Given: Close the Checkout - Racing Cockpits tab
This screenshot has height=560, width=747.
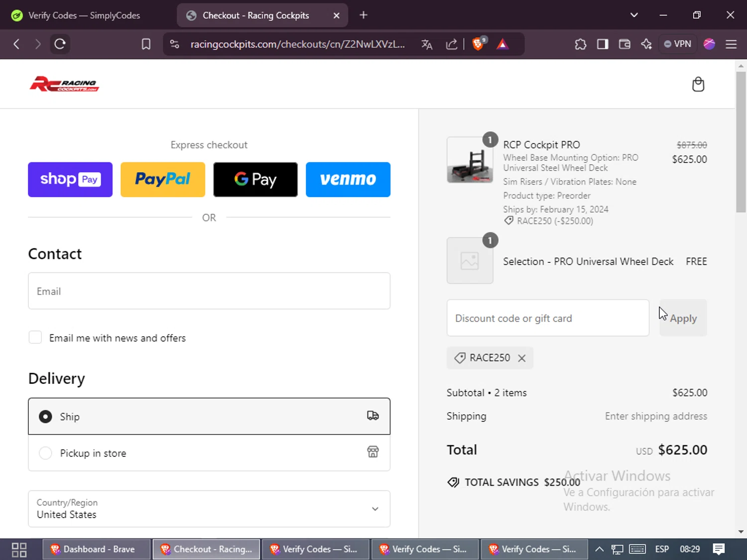Looking at the screenshot, I should (x=337, y=15).
